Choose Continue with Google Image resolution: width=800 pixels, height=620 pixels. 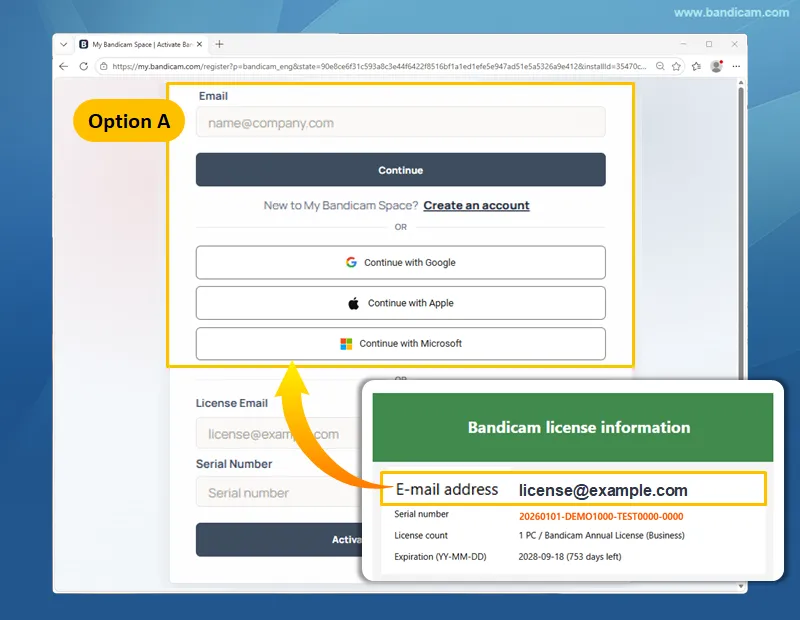coord(401,262)
